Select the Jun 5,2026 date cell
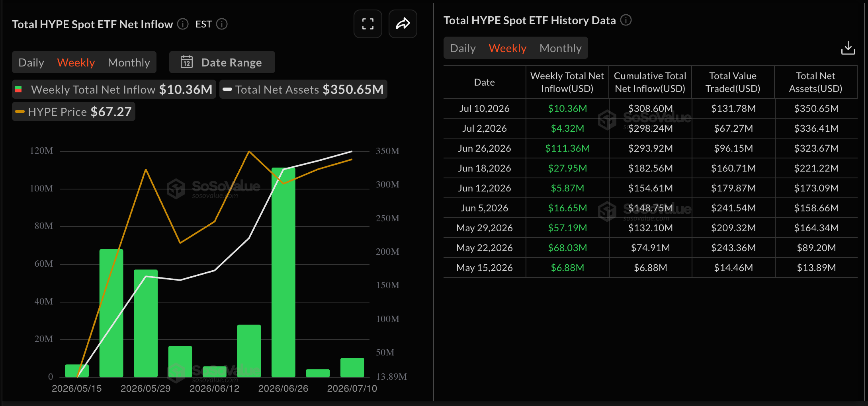Screen dimensions: 868x406 click(485, 208)
